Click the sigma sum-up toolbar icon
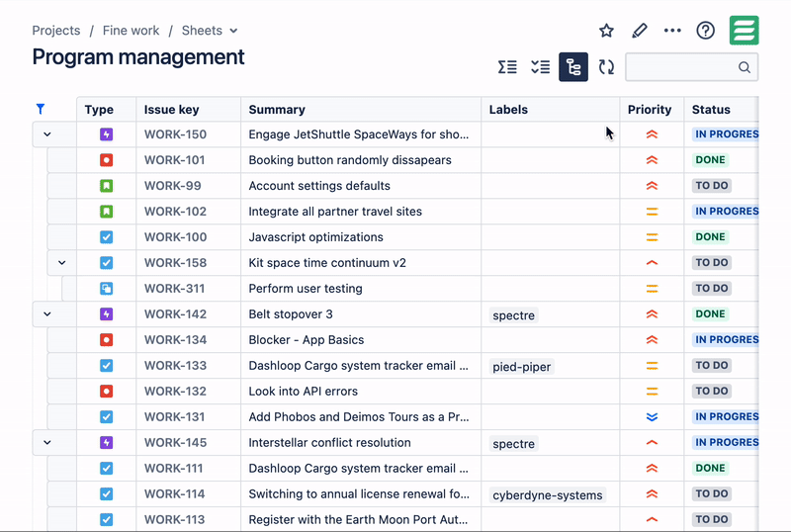The width and height of the screenshot is (791, 532). pos(507,66)
